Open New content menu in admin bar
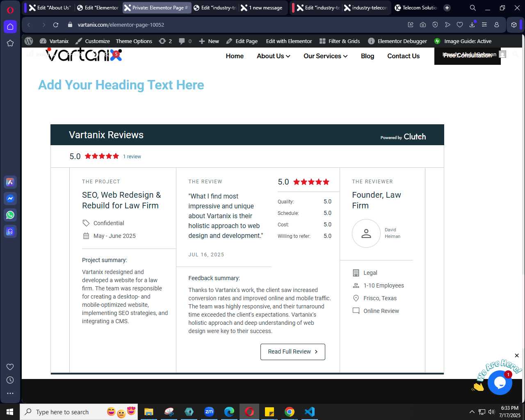This screenshot has height=420, width=525. 209,41
